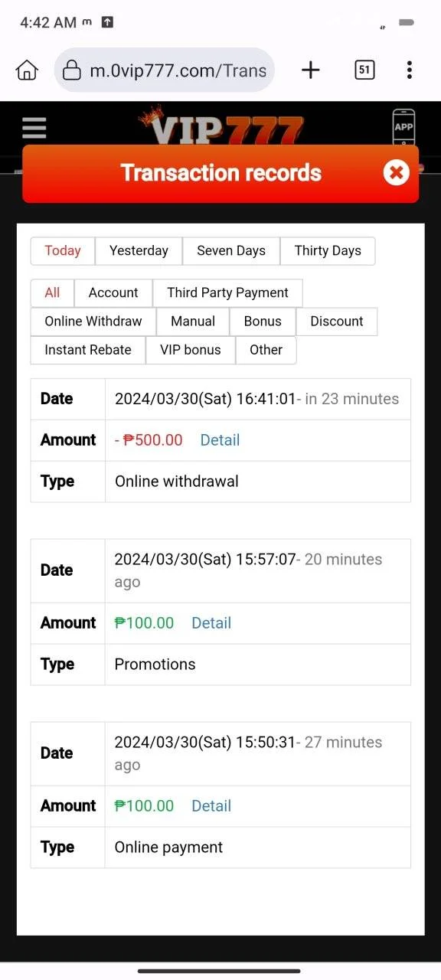Tap the APP download phone icon
Viewport: 441px width, 980px height.
[x=403, y=129]
